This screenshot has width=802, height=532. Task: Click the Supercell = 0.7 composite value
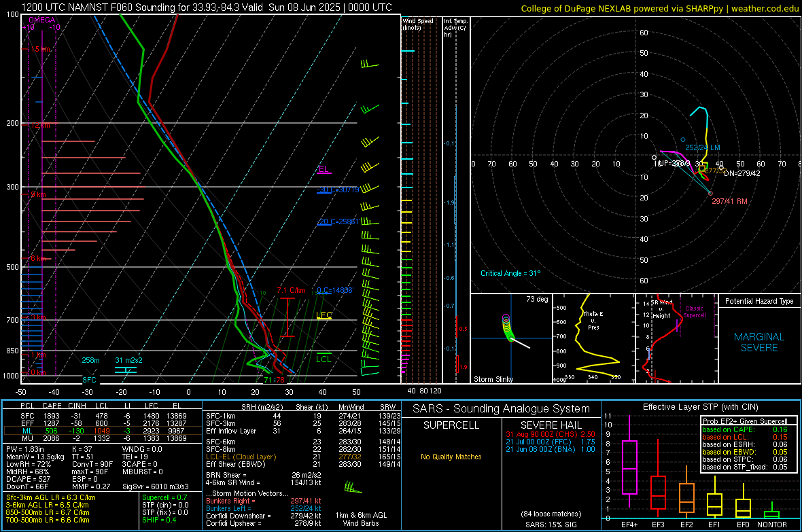coord(164,497)
